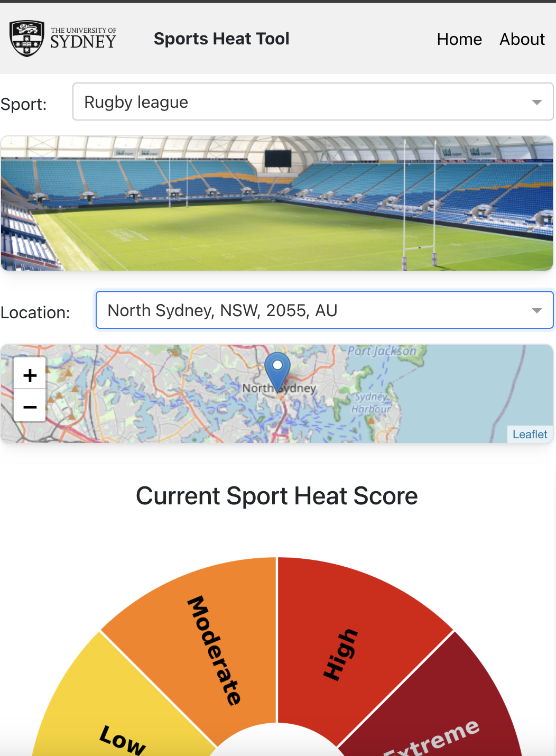Click the North Sydney location input

312,310
